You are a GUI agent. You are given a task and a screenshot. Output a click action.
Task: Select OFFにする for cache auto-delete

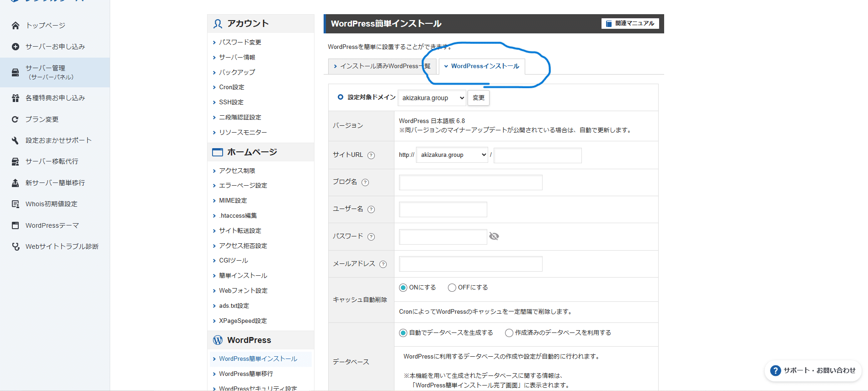[x=452, y=288]
